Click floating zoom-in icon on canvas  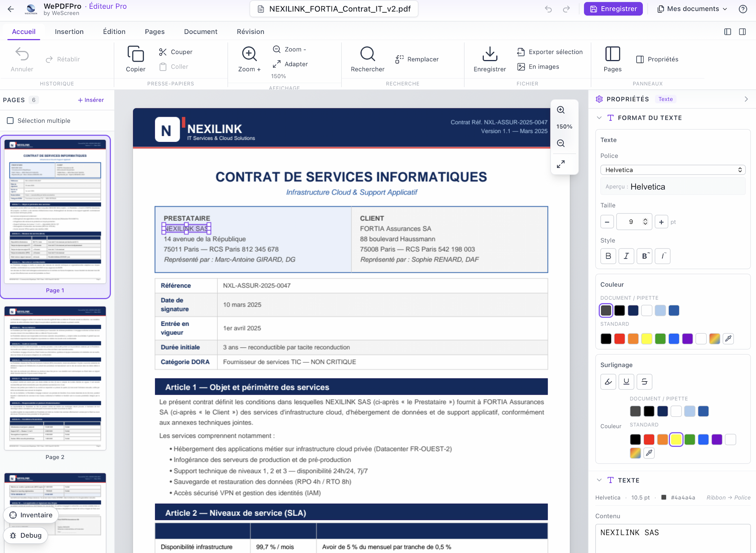(561, 110)
